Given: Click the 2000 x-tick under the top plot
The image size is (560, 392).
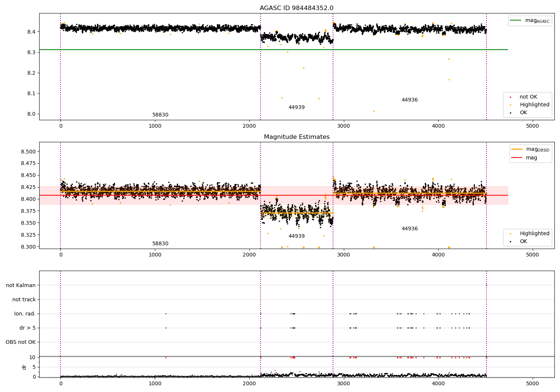Looking at the screenshot, I should tap(249, 126).
